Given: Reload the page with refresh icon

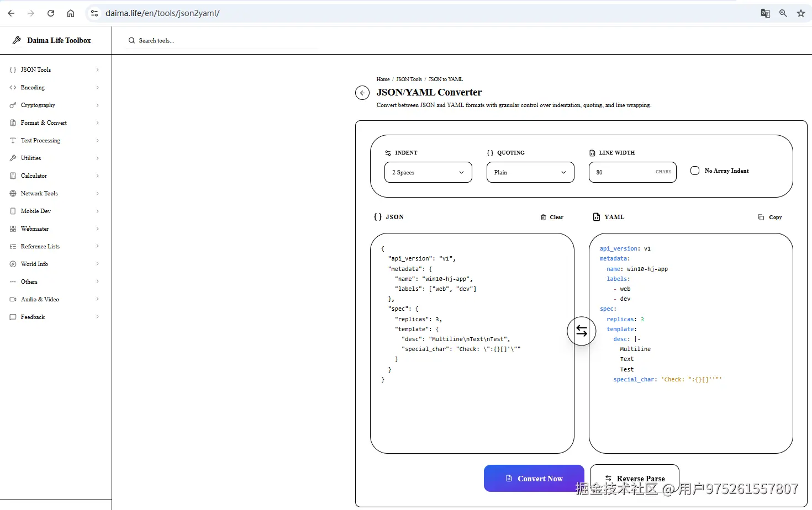Looking at the screenshot, I should pos(51,13).
